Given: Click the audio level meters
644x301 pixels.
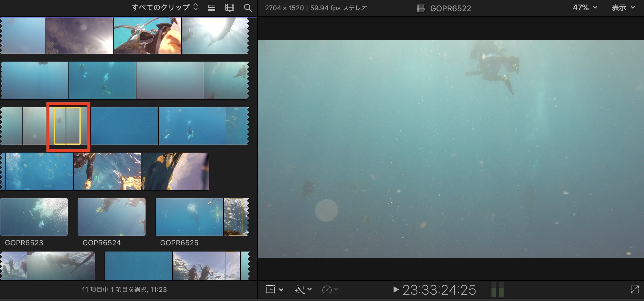Looking at the screenshot, I should tap(497, 289).
